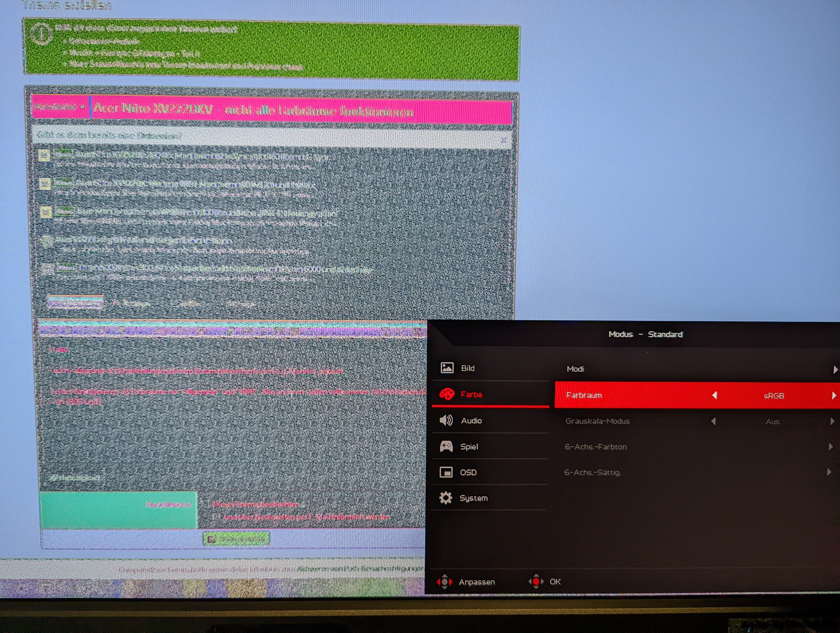Expand the Modi submenu arrow

click(835, 369)
